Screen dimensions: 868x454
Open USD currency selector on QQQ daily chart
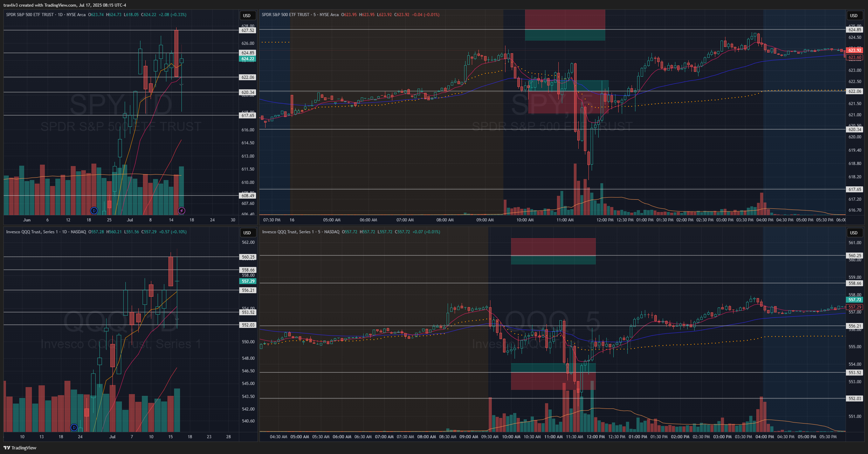click(x=247, y=233)
